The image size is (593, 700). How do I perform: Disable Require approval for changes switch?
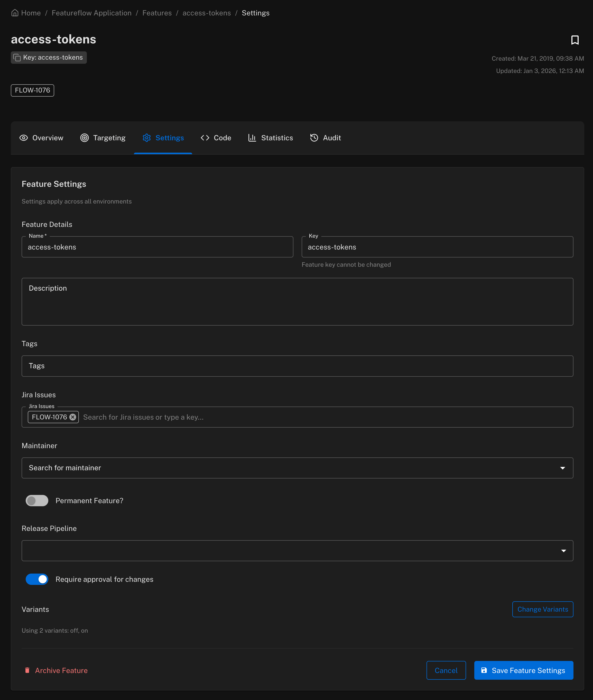37,579
